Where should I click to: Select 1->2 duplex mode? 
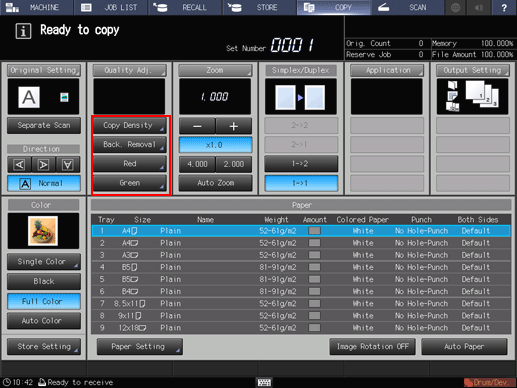pos(301,164)
